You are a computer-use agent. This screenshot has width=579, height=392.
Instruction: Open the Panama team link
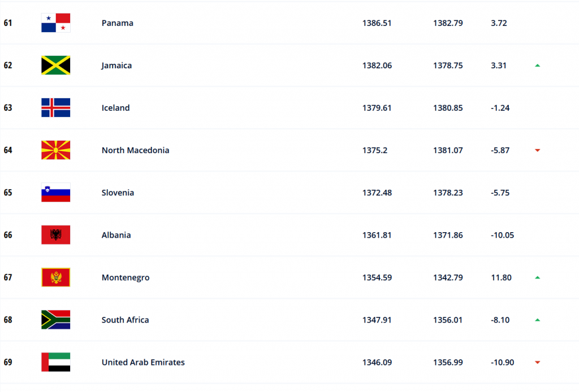pyautogui.click(x=118, y=23)
